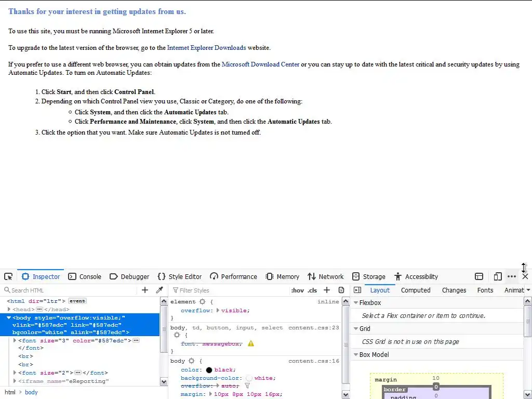Open the Storage tab
The width and height of the screenshot is (532, 399).
(368, 276)
